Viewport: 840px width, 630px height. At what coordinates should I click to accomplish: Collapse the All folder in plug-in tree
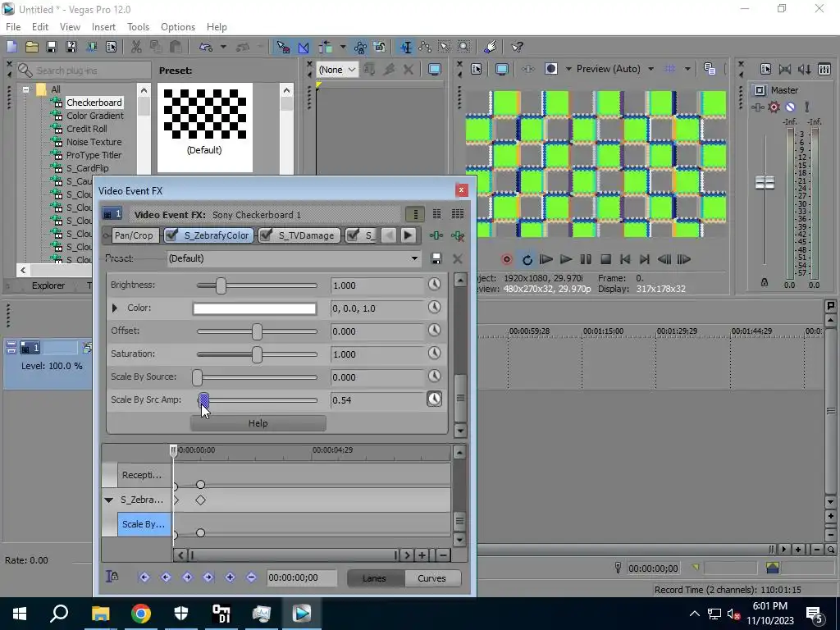tap(25, 89)
